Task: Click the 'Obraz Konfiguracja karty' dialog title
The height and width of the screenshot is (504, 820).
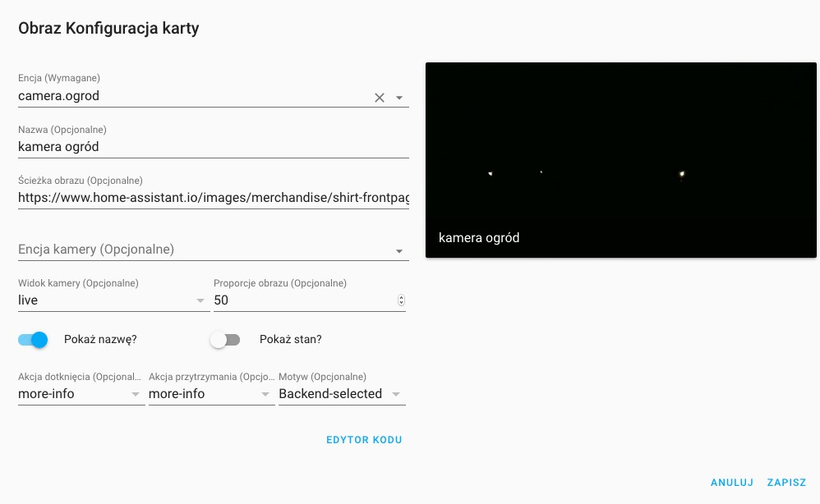Action: [x=108, y=28]
